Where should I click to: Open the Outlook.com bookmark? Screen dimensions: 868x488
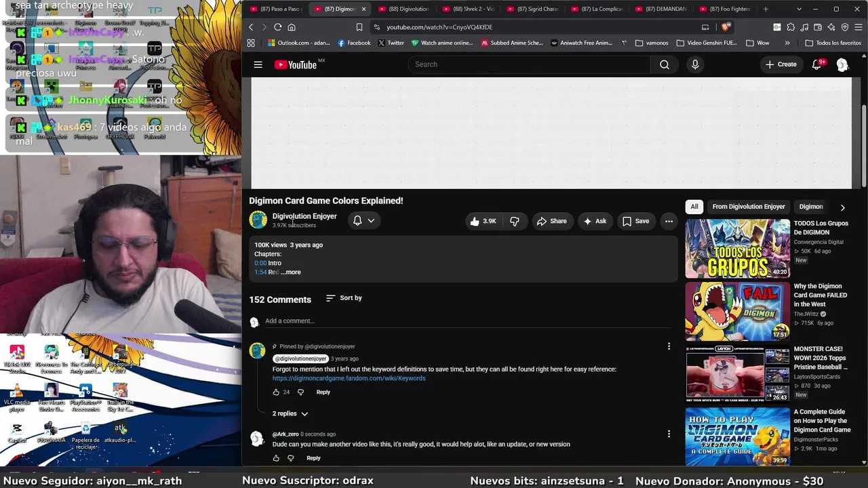(x=298, y=43)
